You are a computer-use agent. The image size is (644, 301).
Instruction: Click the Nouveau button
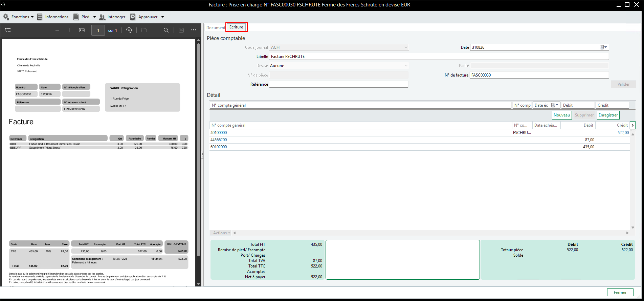click(x=562, y=115)
